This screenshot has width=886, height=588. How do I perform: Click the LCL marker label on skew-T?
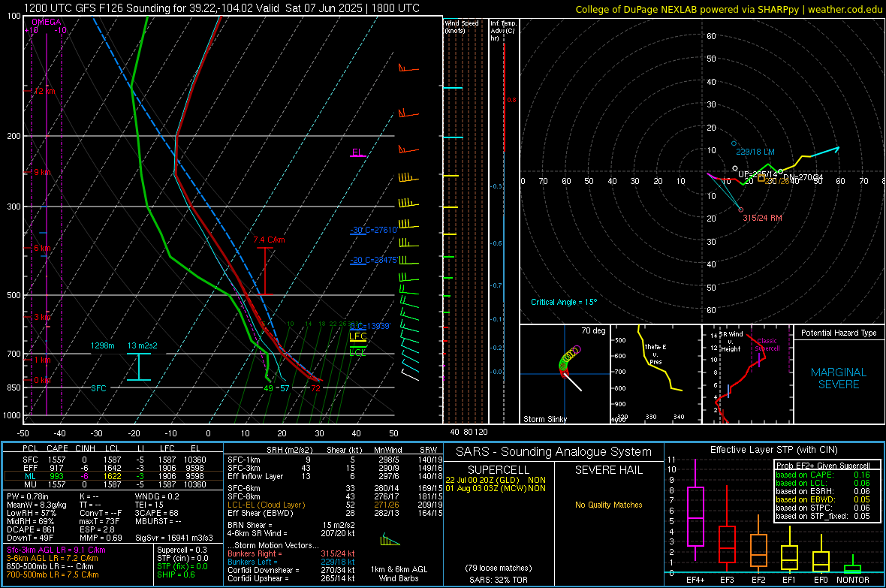tap(357, 352)
